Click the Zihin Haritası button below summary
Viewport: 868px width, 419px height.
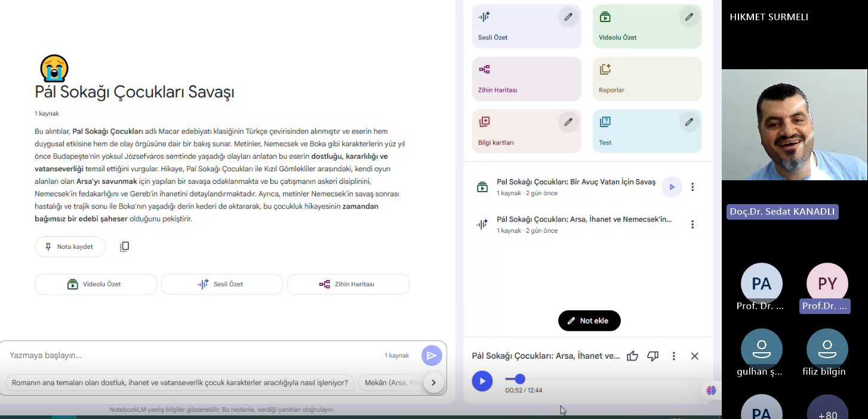[x=348, y=284]
